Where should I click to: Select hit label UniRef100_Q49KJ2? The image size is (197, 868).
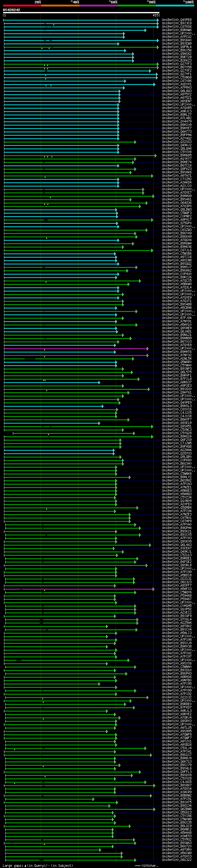[177, 145]
